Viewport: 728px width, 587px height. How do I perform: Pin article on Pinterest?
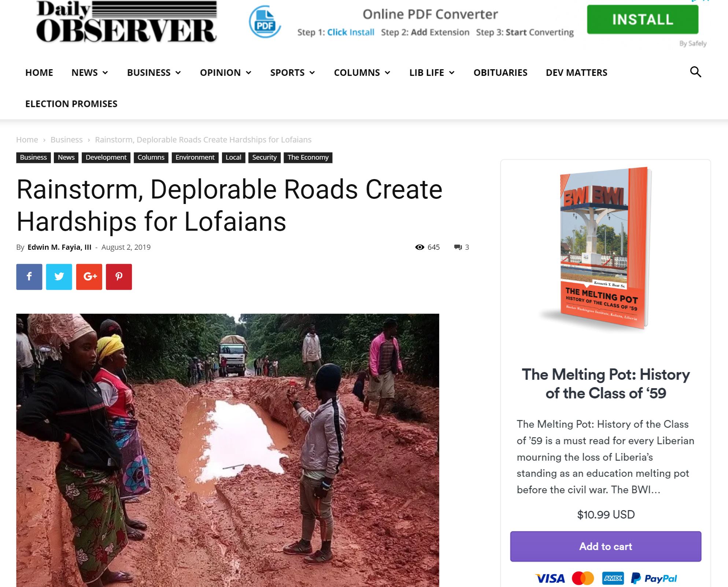click(119, 277)
